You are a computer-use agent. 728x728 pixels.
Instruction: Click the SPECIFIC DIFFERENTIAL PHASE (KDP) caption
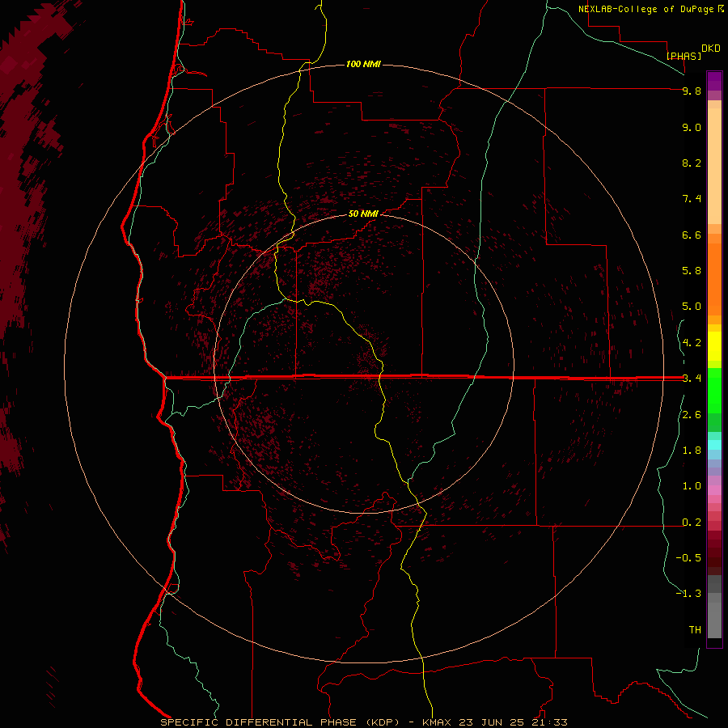click(x=280, y=722)
